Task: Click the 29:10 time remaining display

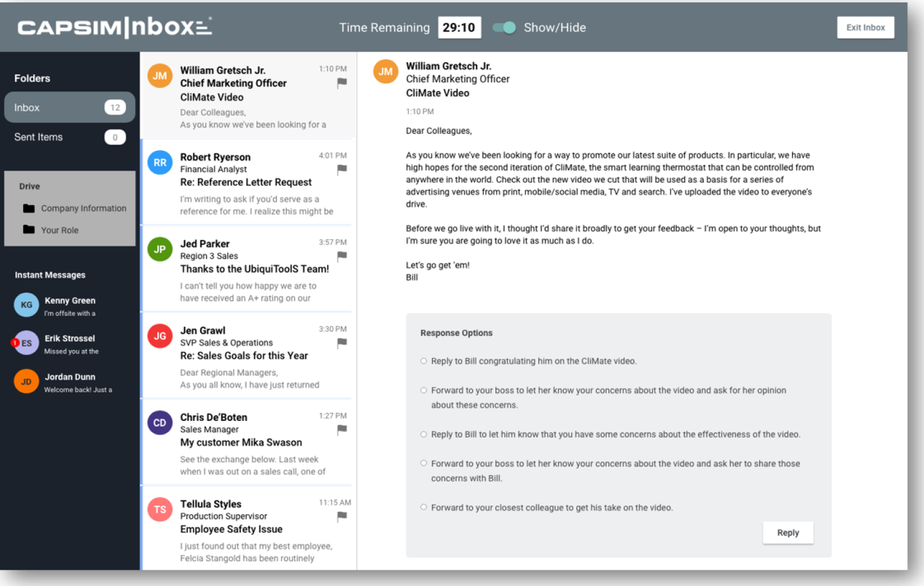Action: point(459,27)
